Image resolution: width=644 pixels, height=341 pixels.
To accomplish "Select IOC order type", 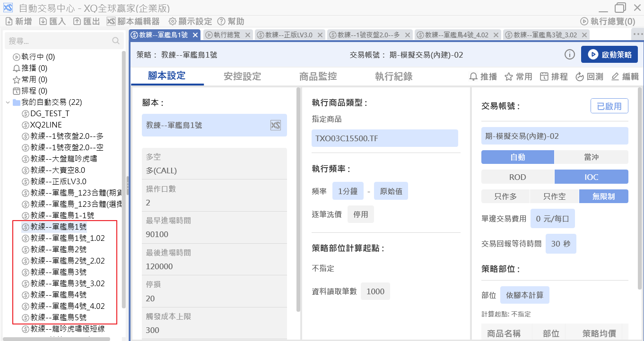I will point(592,177).
